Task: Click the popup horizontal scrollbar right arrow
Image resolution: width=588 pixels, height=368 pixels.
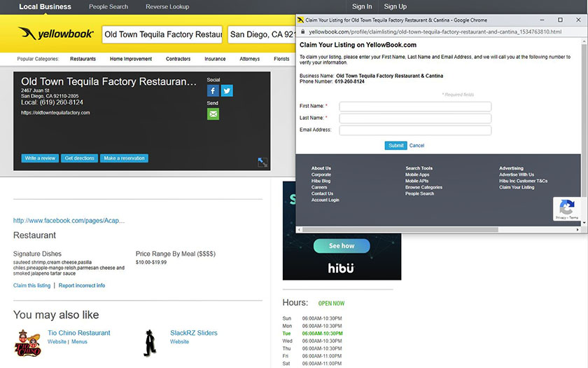Action: tap(577, 229)
